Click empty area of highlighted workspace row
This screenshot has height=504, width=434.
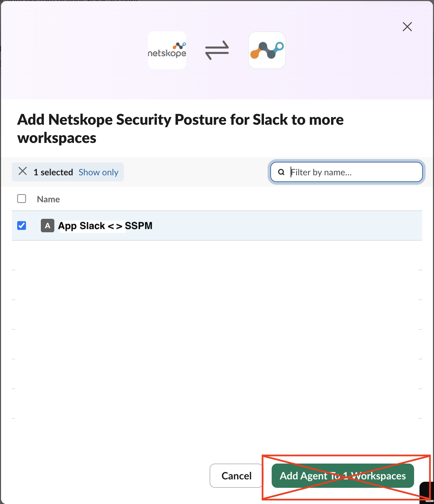pos(287,226)
